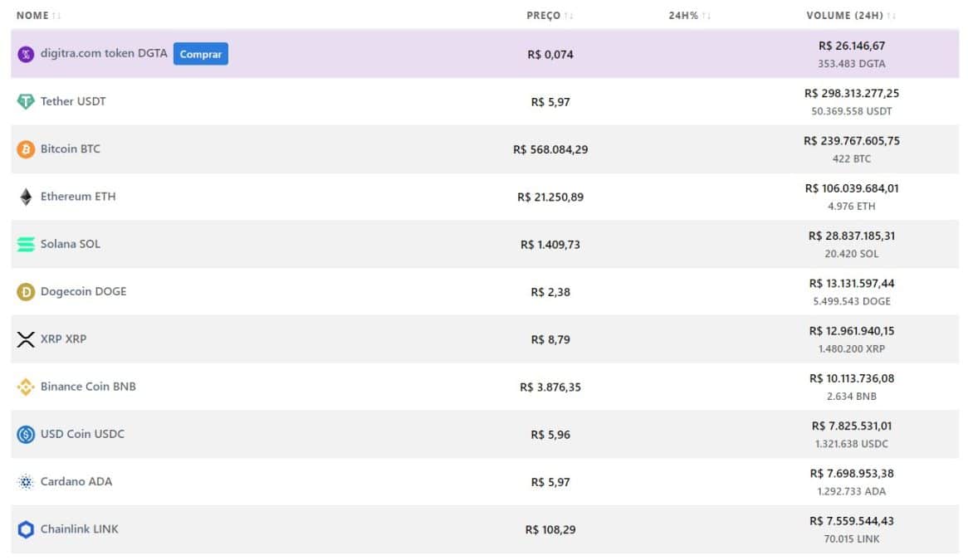Select the Chainlink price R$ 108,29
This screenshot has height=560, width=968.
click(x=550, y=529)
